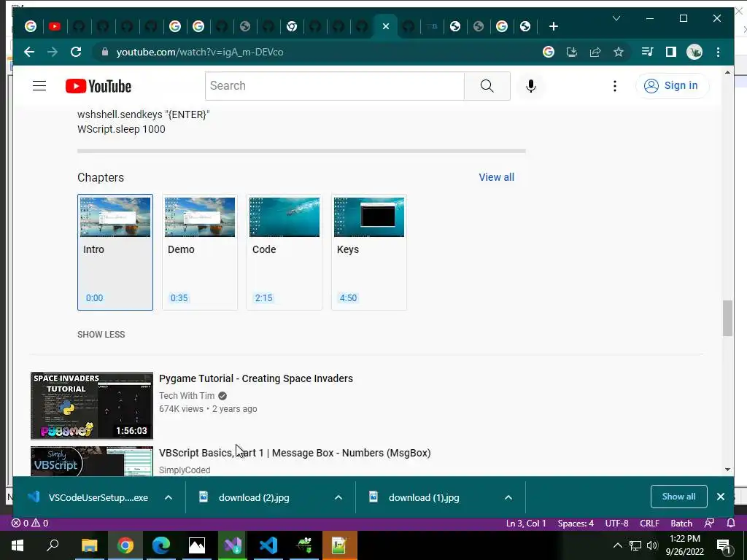Close the active browser tab

pyautogui.click(x=385, y=27)
